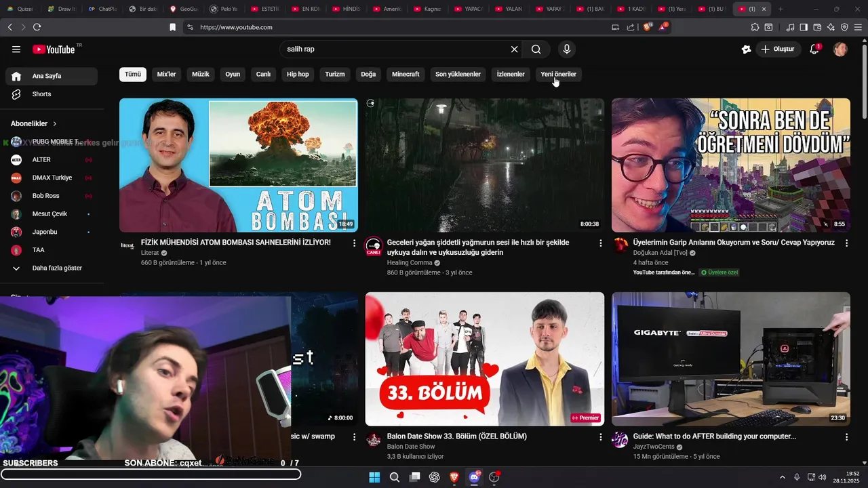The height and width of the screenshot is (488, 868).
Task: Open Brave Leo AI sparkle icon
Action: coord(831,27)
